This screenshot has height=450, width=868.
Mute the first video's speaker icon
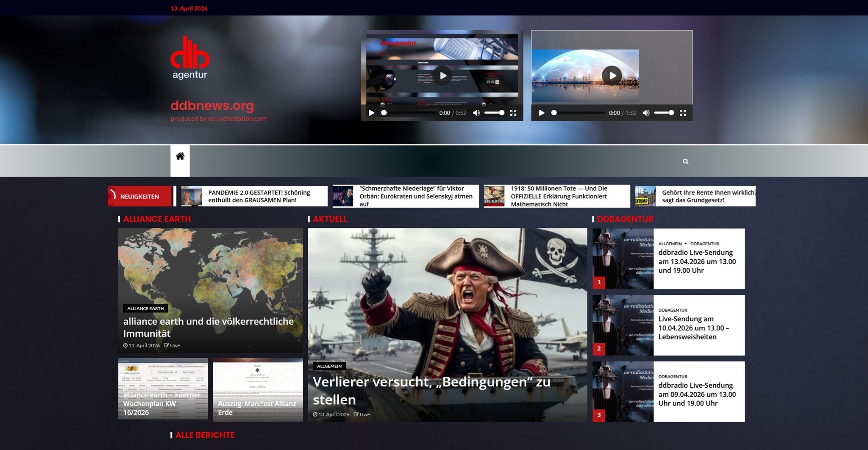pyautogui.click(x=476, y=113)
